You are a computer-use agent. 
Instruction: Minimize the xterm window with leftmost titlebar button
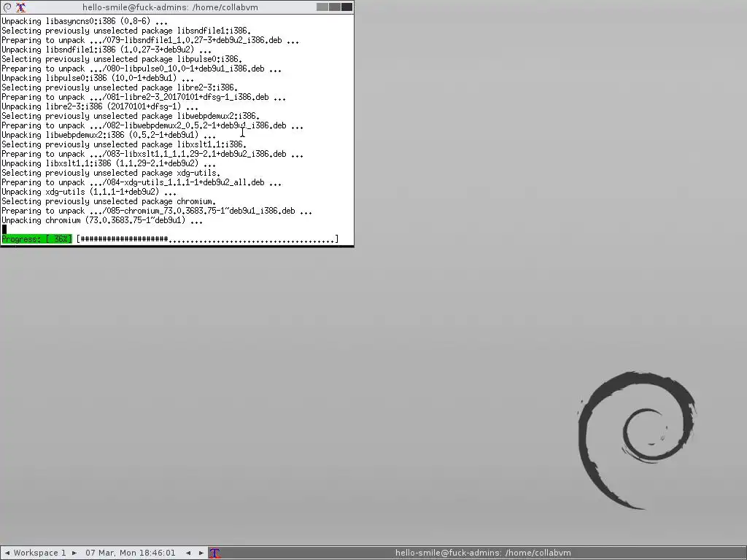(322, 7)
